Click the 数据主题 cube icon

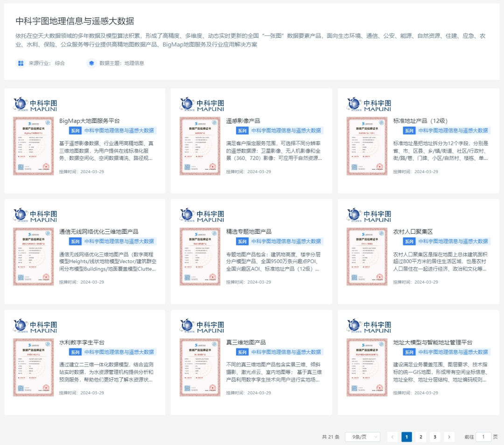click(x=91, y=63)
